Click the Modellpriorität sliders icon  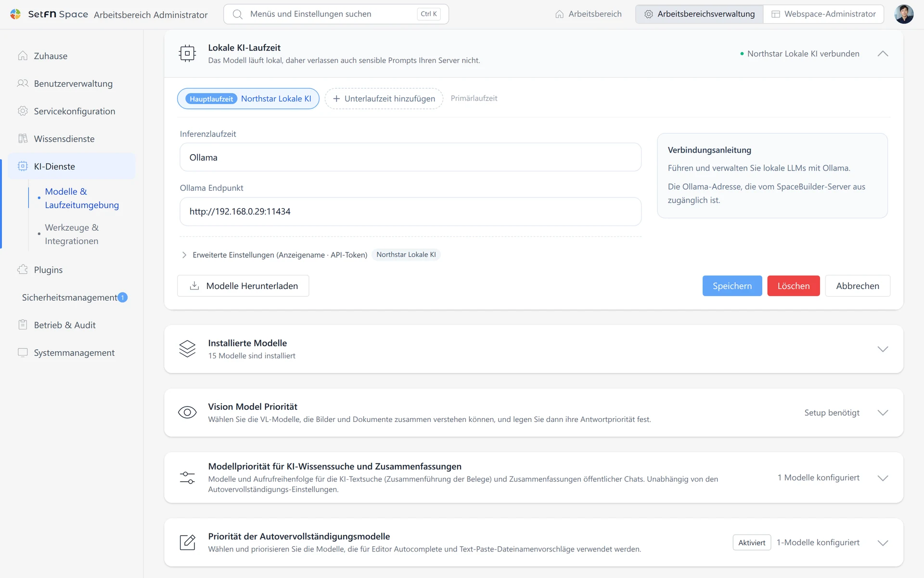point(187,477)
